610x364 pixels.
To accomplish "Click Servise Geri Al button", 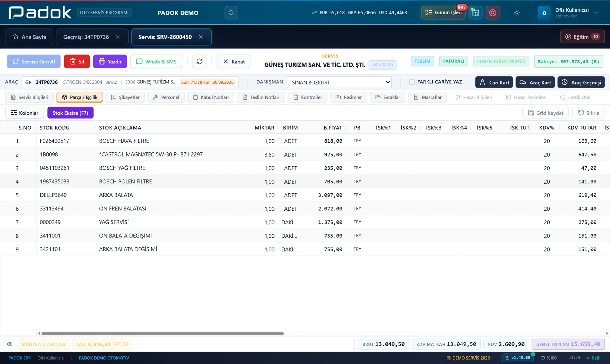I will pos(34,62).
